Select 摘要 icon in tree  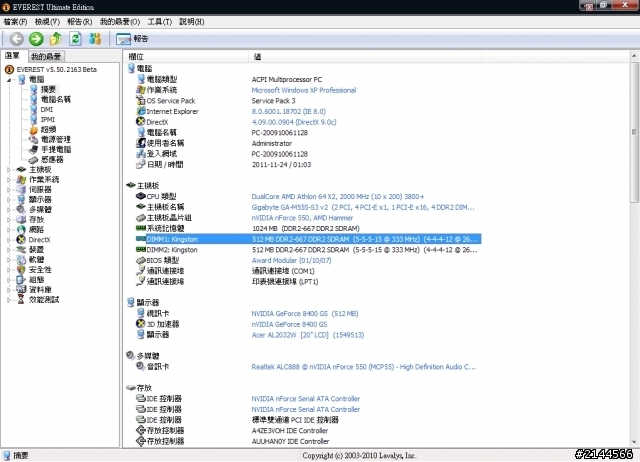34,89
